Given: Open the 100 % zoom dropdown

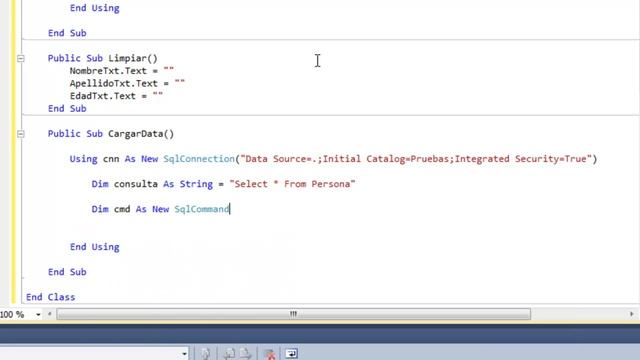Looking at the screenshot, I should 38,315.
